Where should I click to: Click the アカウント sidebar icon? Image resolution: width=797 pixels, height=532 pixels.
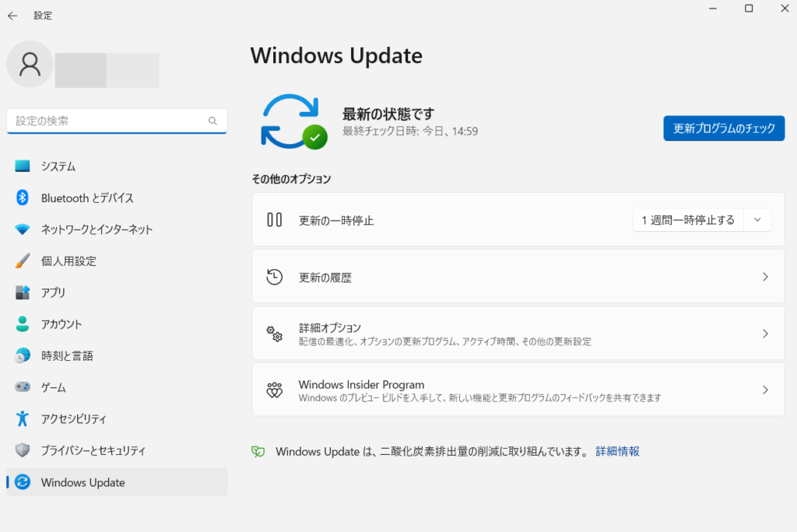[x=20, y=324]
